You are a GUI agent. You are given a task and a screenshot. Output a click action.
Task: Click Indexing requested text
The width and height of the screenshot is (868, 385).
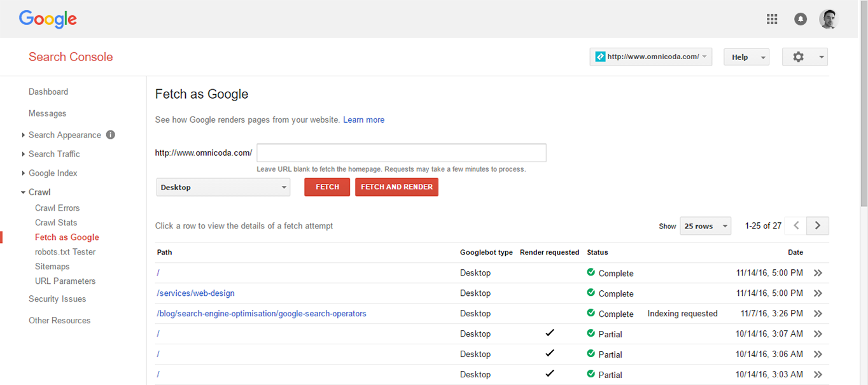point(682,314)
